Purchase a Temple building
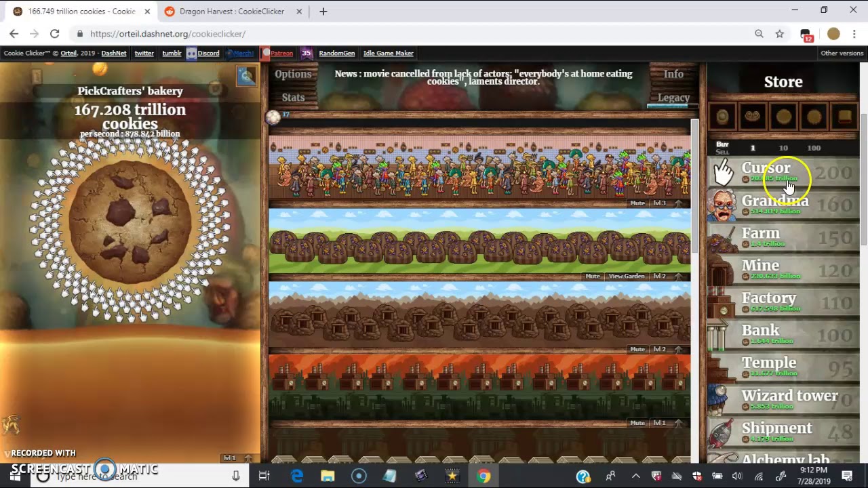This screenshot has width=868, height=488. (783, 367)
